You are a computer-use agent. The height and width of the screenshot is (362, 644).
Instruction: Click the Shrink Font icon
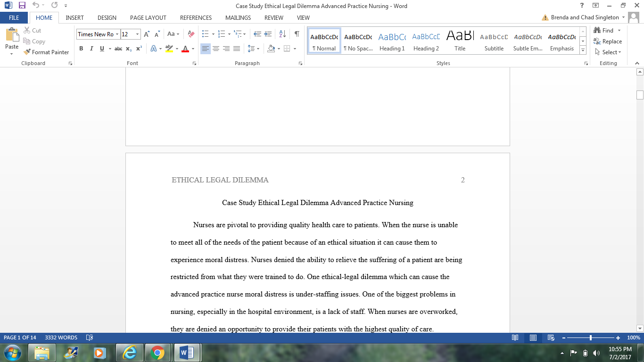(x=157, y=34)
